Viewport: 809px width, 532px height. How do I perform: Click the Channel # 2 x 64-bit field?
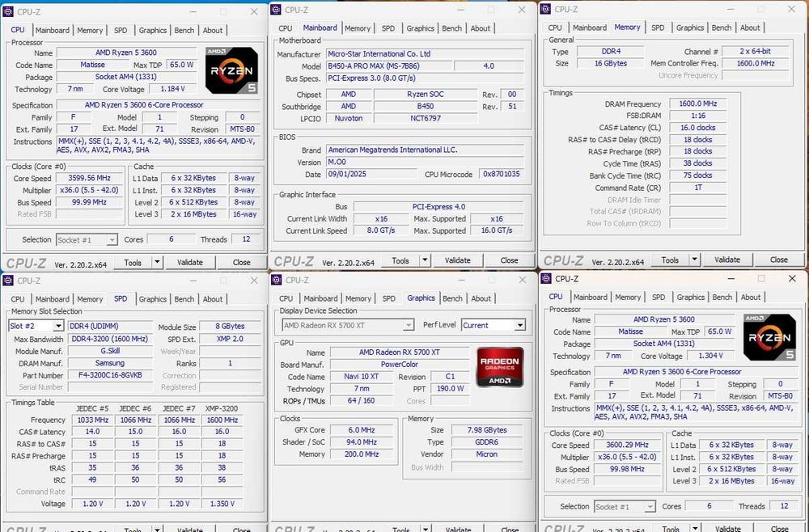click(x=755, y=51)
